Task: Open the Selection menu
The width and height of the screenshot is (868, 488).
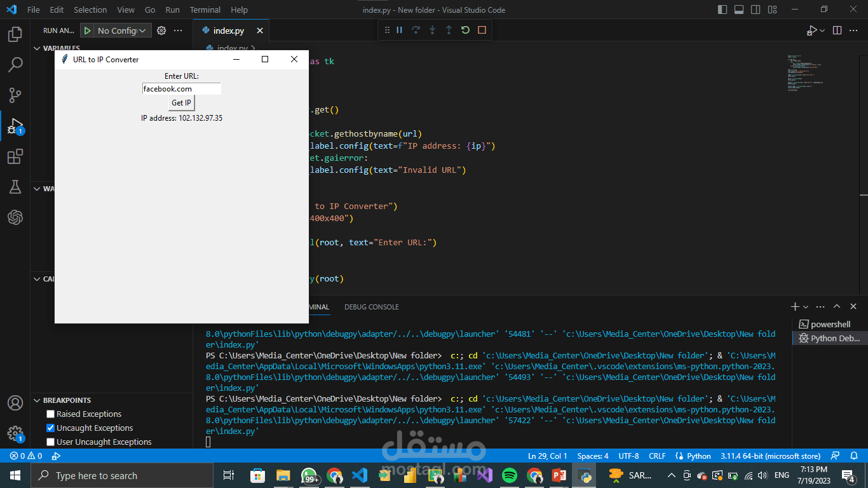Action: (x=90, y=10)
